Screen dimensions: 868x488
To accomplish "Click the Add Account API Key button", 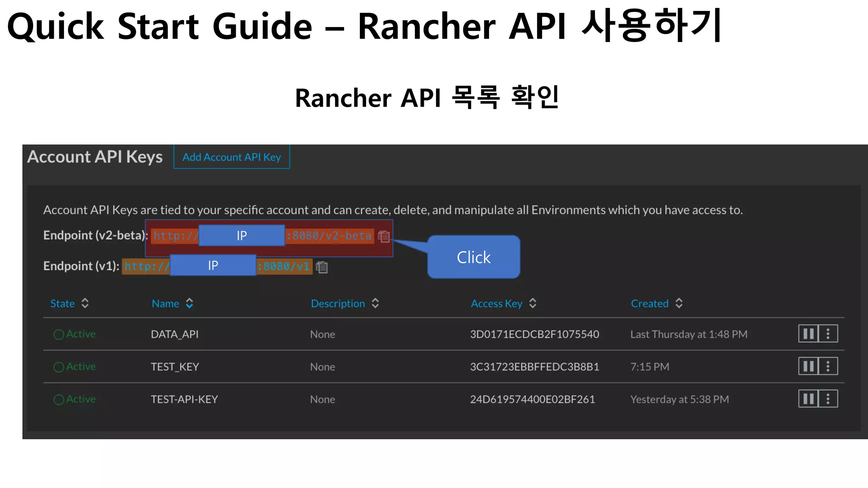I will [231, 157].
